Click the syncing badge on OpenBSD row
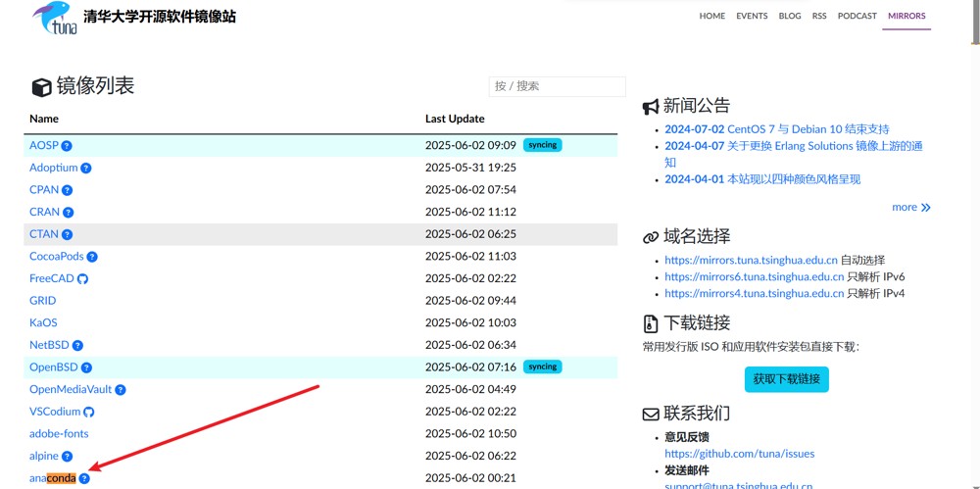 [543, 367]
